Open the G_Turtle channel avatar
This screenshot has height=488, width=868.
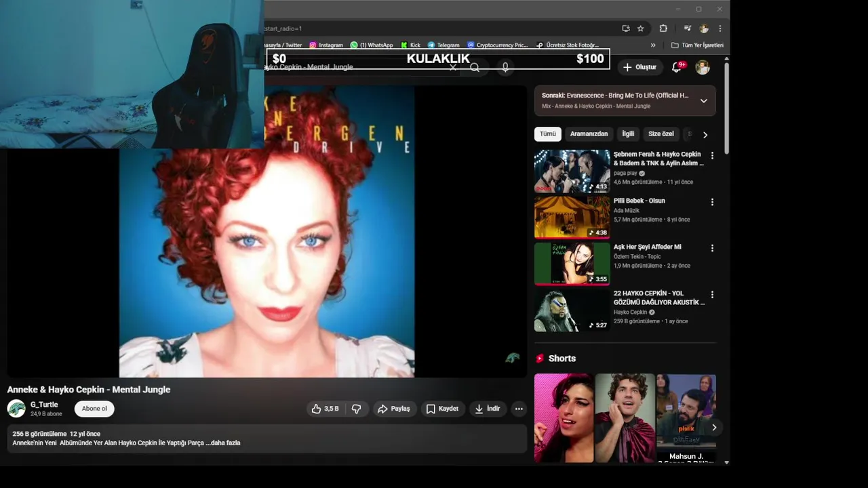tap(16, 409)
